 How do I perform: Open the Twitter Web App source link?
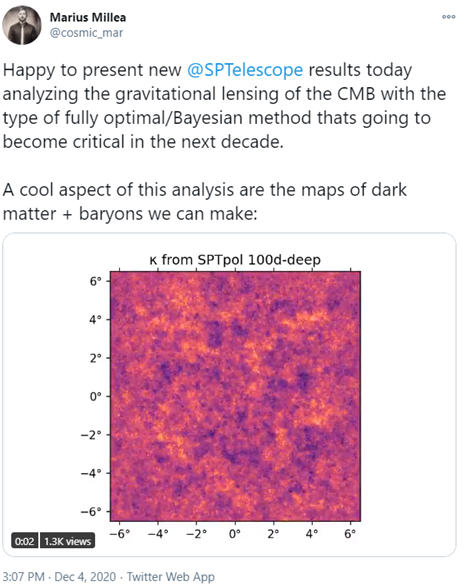coord(171,577)
